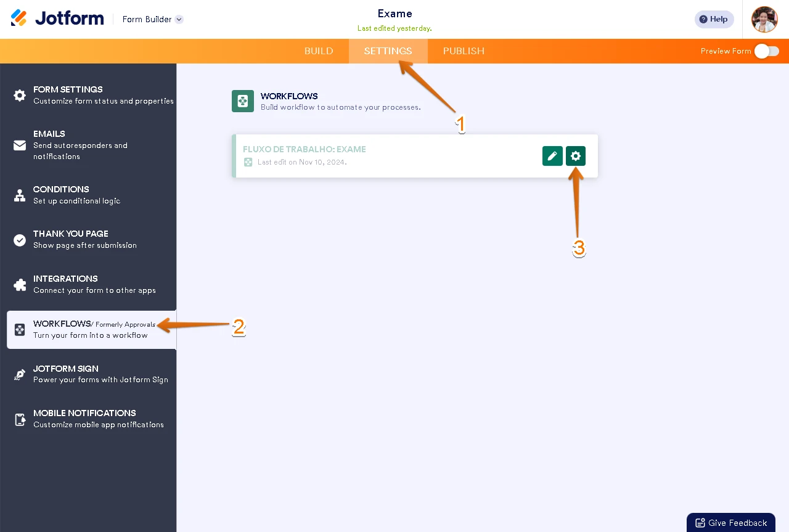Screen dimensions: 789x532
Task: Switch to the BUILD tab
Action: tap(319, 51)
